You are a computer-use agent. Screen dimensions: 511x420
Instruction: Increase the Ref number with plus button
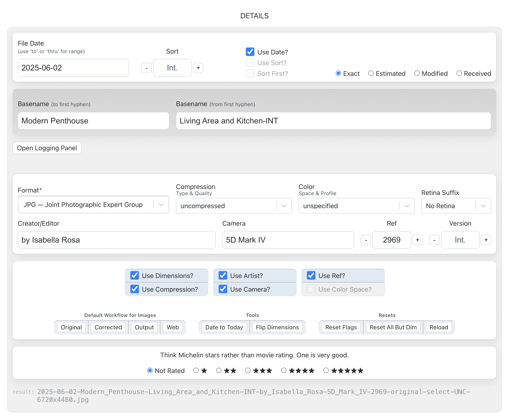point(417,240)
